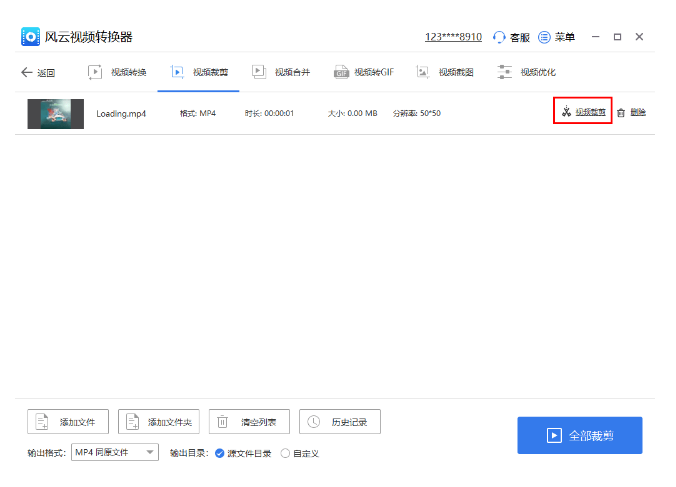Start cropping with the 全部裁剪 button
676x487 pixels.
click(580, 435)
